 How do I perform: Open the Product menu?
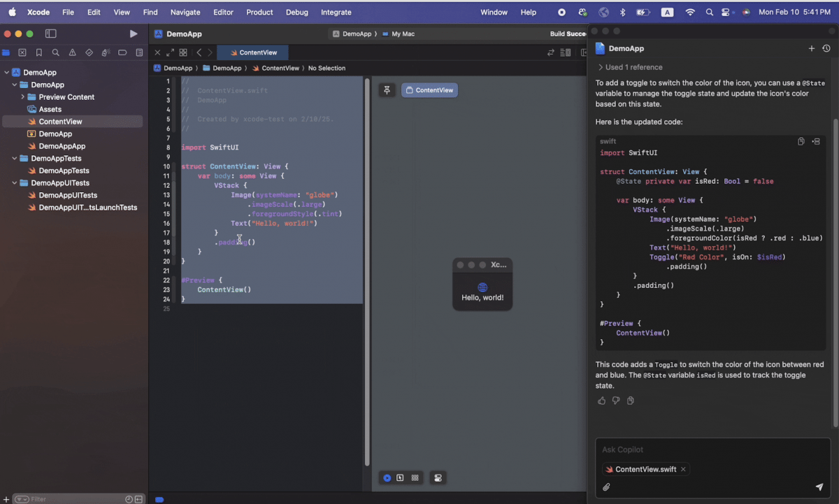point(259,12)
